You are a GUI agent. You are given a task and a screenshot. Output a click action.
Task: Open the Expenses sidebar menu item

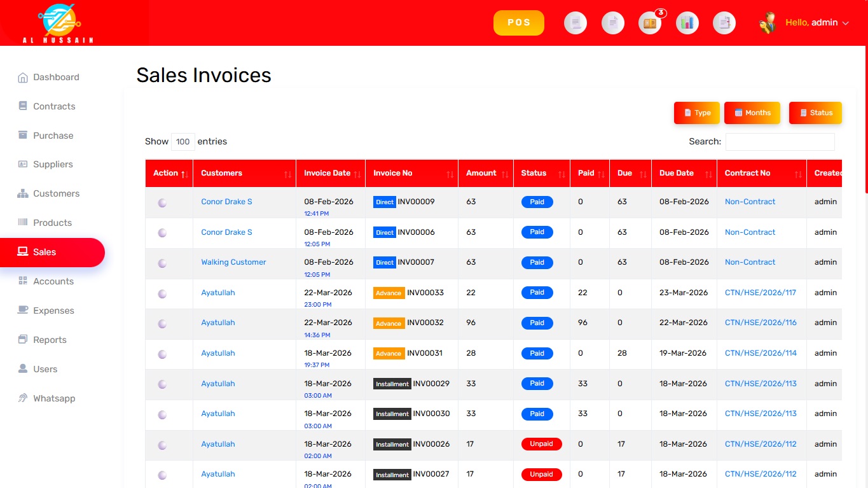[53, 310]
